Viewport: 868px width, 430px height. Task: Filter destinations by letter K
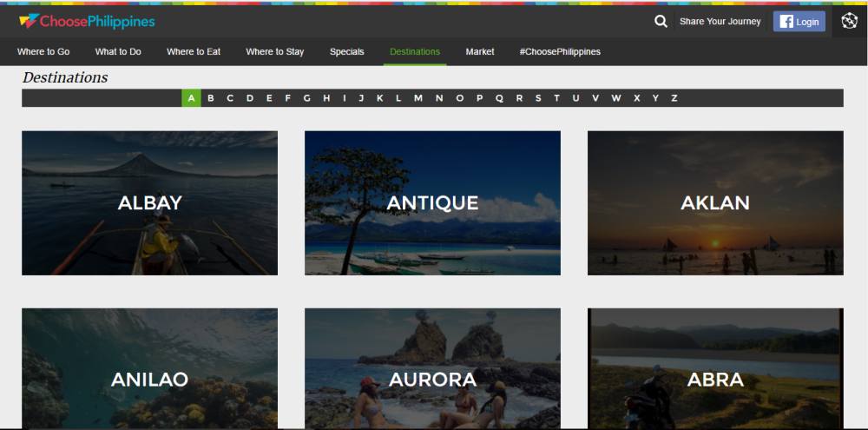pos(380,98)
